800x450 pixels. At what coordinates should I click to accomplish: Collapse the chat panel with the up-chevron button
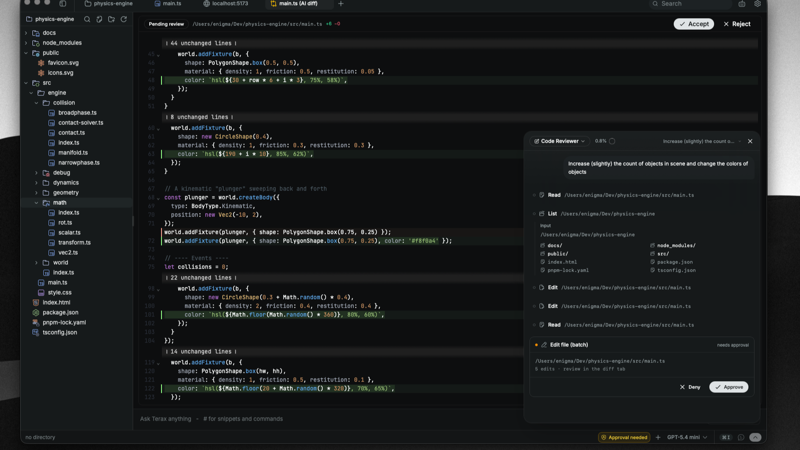point(756,437)
